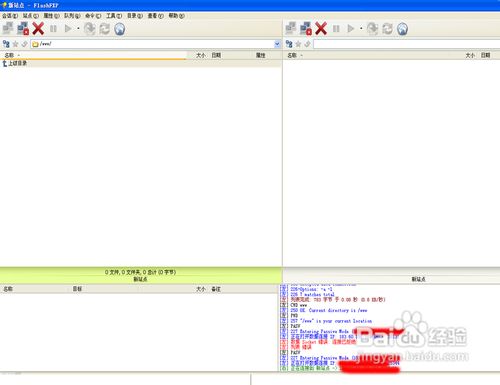Screen dimensions: 500x385
Task: Abort transfer with left pane red X
Action: point(38,29)
